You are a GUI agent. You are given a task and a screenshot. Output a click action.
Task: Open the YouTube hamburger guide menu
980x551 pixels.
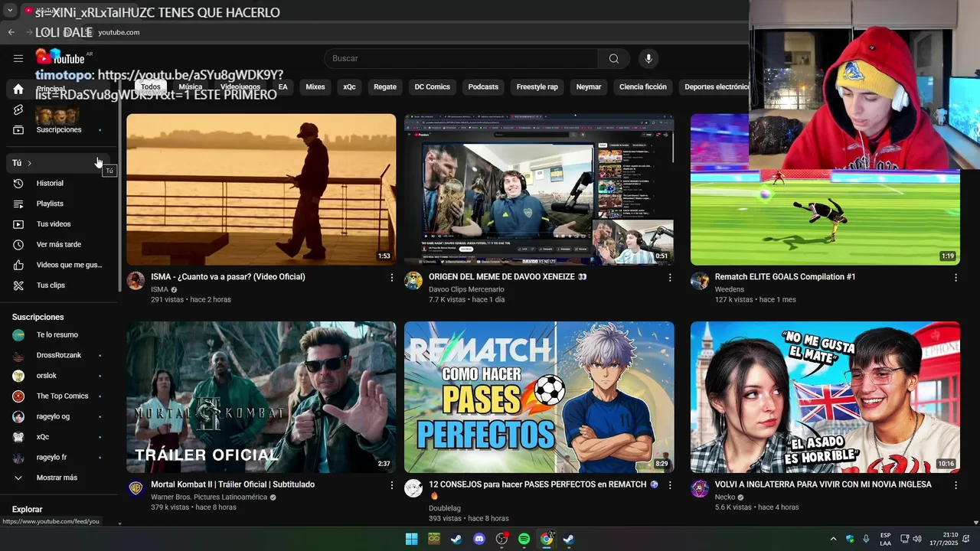18,58
